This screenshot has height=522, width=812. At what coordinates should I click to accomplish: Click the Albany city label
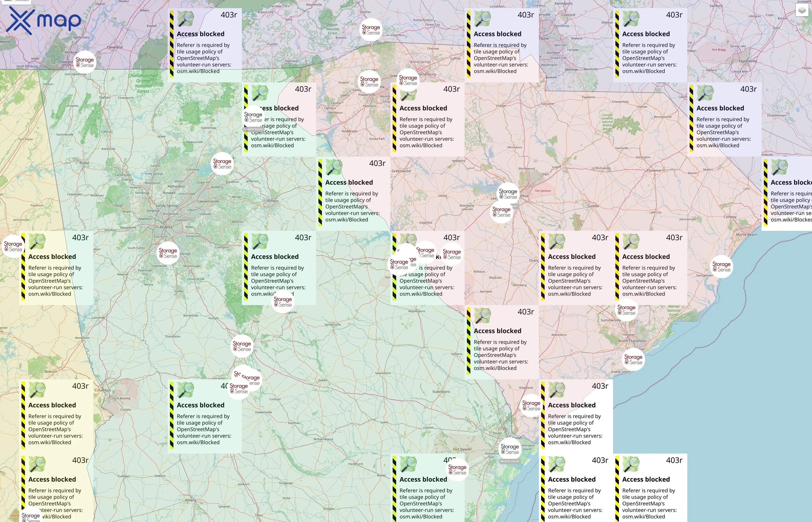pyautogui.click(x=191, y=500)
